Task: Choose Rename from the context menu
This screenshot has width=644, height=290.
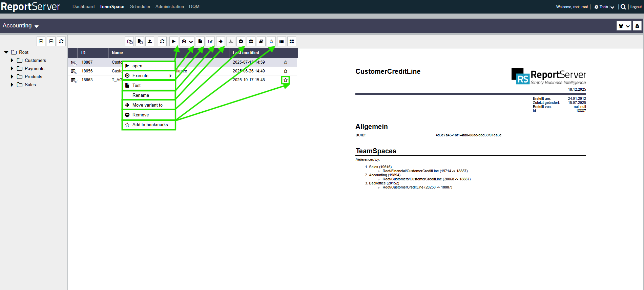Action: coord(141,95)
